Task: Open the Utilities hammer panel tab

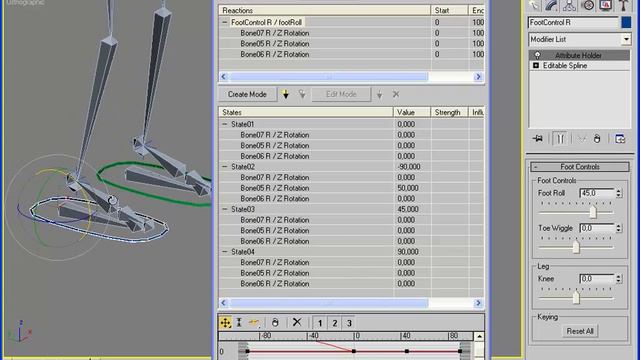Action: coord(623,5)
